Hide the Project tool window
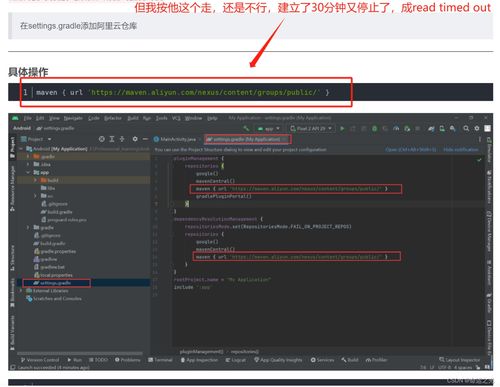Image resolution: width=500 pixels, height=387 pixels. click(x=145, y=139)
